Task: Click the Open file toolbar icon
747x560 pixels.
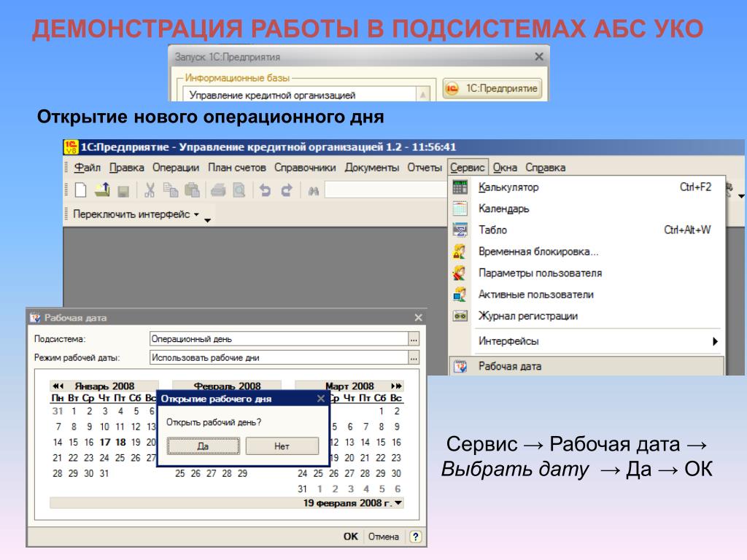Action: [x=102, y=190]
